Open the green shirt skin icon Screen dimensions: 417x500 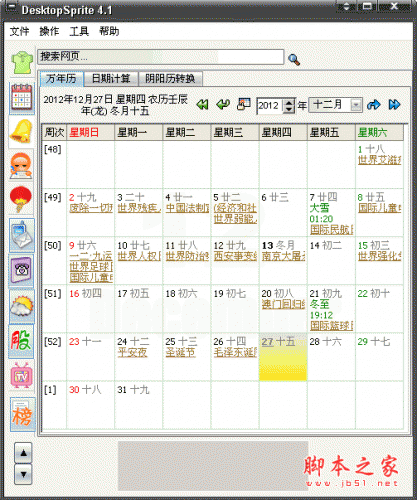click(x=22, y=63)
